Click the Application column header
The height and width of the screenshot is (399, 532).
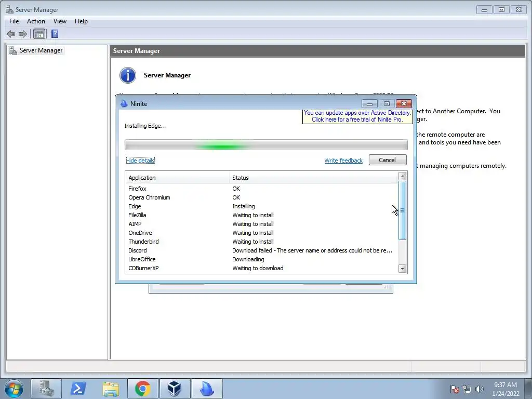click(178, 178)
